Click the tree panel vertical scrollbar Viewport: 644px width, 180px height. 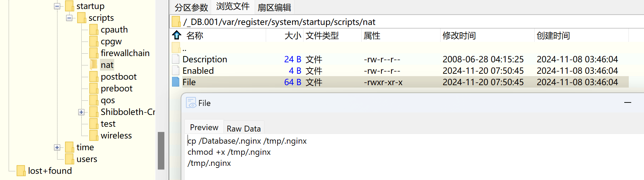161,150
